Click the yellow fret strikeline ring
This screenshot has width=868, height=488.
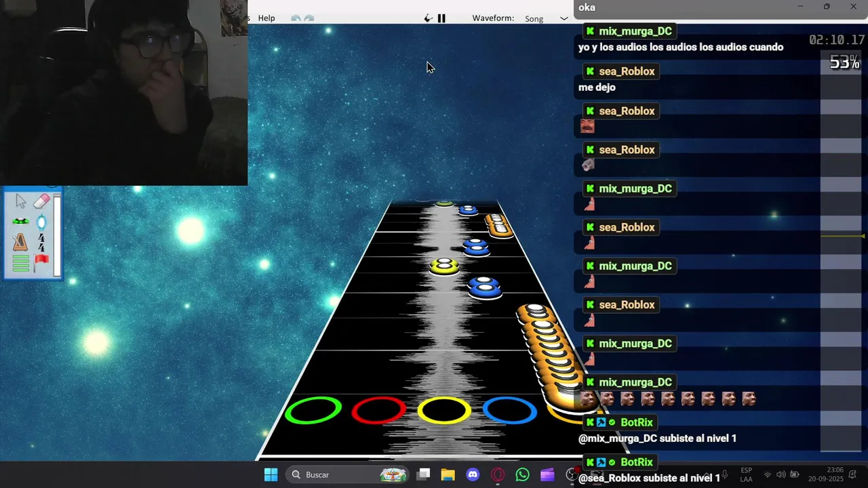[444, 411]
